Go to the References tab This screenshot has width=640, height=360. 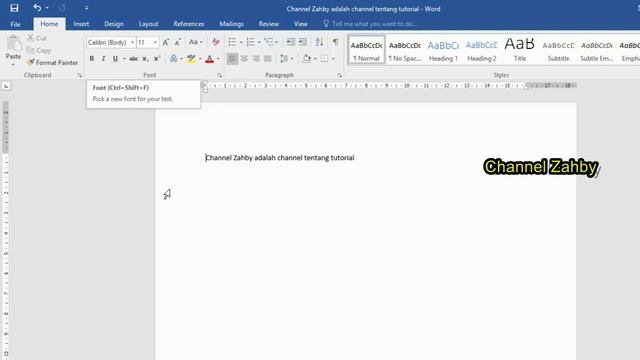189,24
